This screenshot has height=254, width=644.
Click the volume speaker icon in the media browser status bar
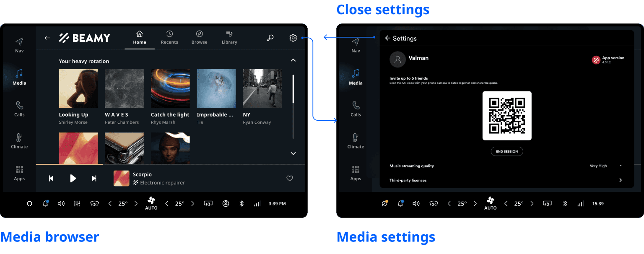pyautogui.click(x=61, y=204)
